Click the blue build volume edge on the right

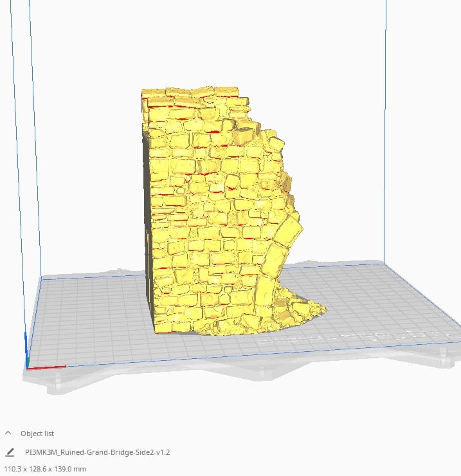pyautogui.click(x=385, y=129)
